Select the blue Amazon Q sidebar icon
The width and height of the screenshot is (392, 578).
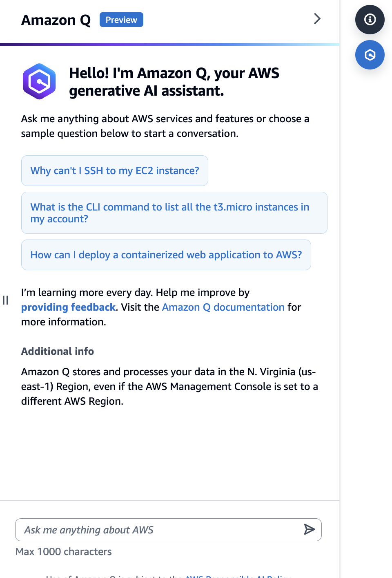point(370,54)
